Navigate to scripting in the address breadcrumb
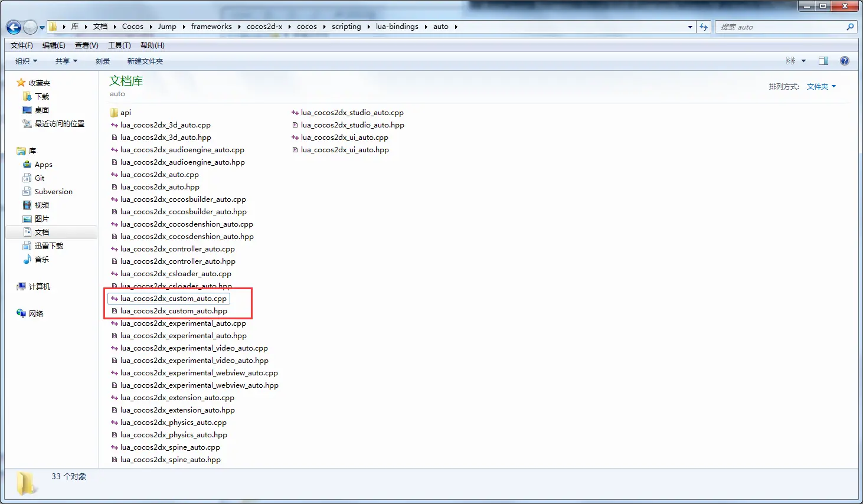This screenshot has width=863, height=504. [346, 27]
